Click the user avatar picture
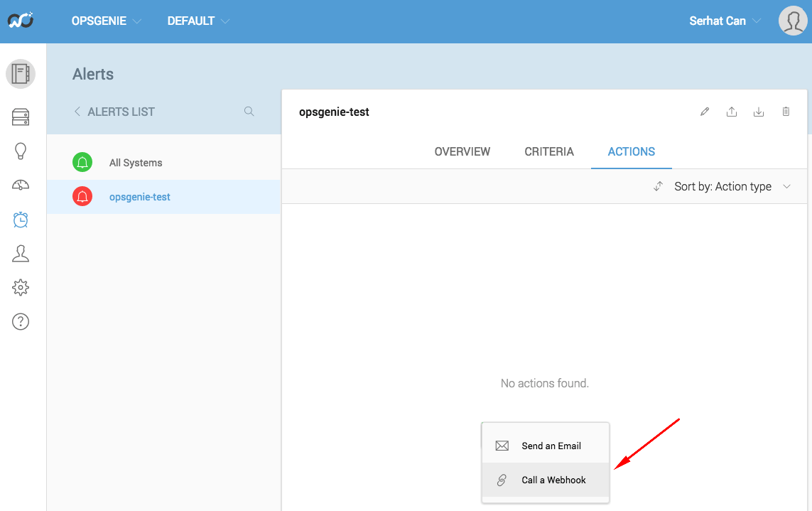 click(794, 21)
